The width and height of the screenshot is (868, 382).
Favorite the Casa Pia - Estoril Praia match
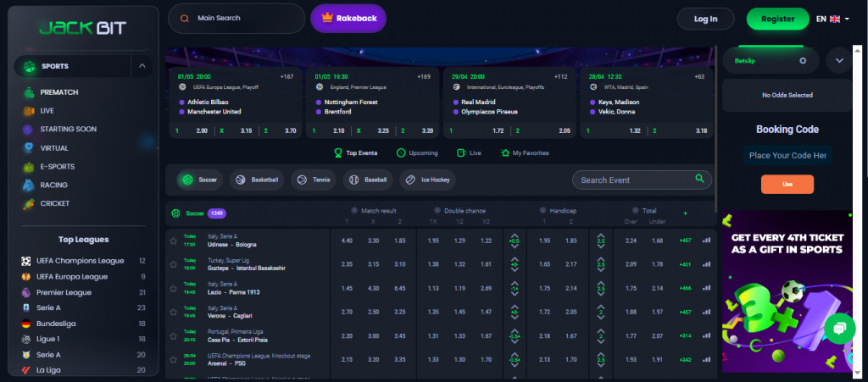point(173,336)
